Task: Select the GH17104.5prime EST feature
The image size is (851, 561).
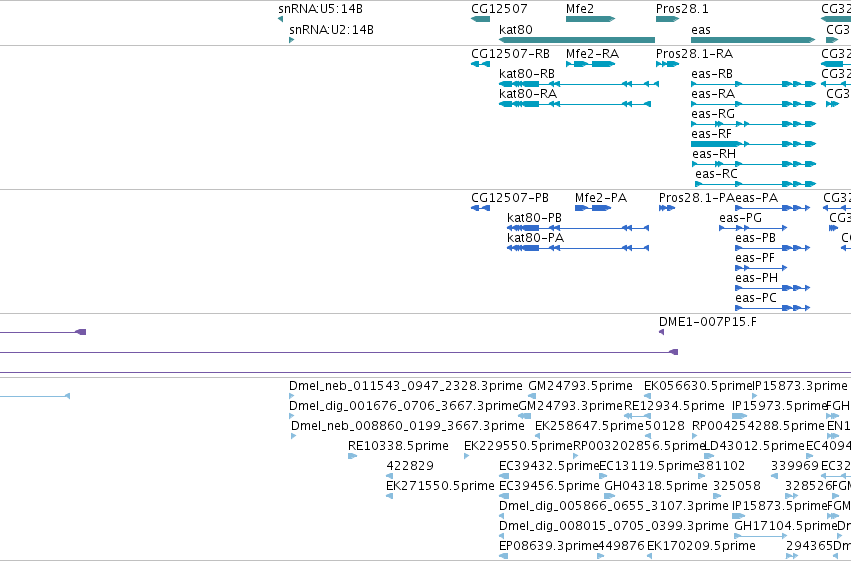Action: (760, 536)
